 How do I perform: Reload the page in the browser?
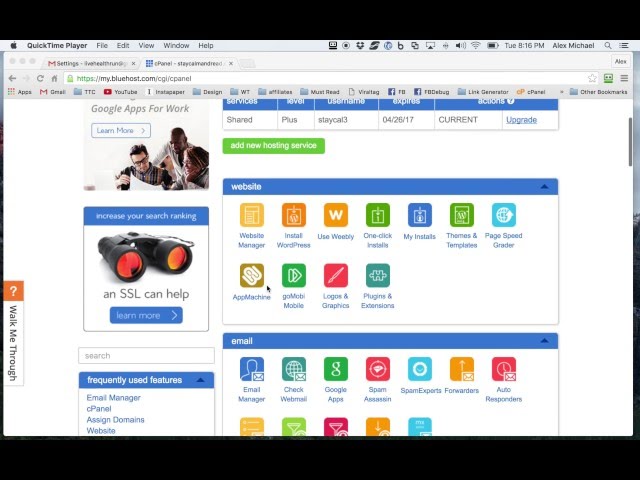click(40, 78)
